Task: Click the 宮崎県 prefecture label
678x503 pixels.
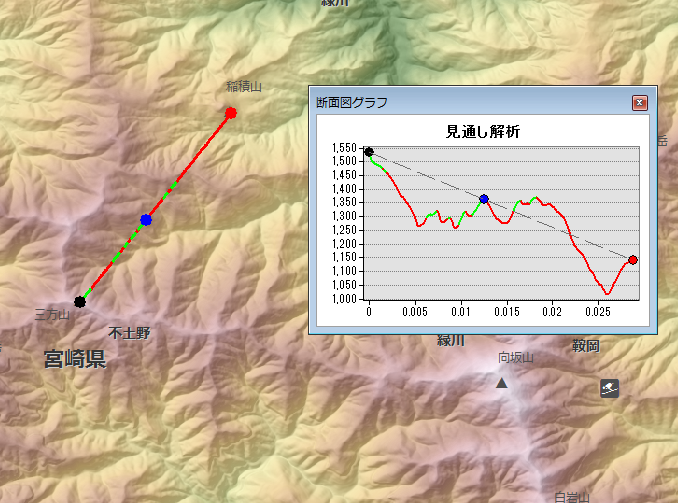Action: (75, 359)
